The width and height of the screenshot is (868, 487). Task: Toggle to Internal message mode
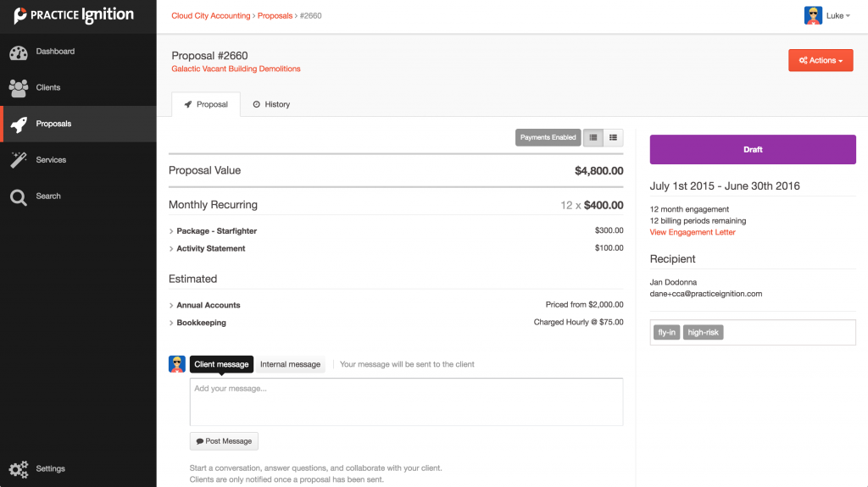[x=290, y=364]
